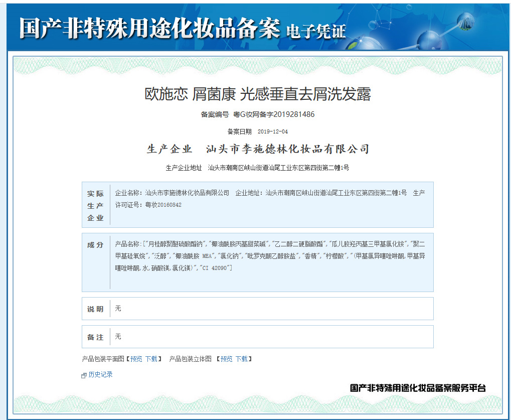Select product title 欧施恋 屑菌康 光感垂直去屑洗发露

pos(257,94)
